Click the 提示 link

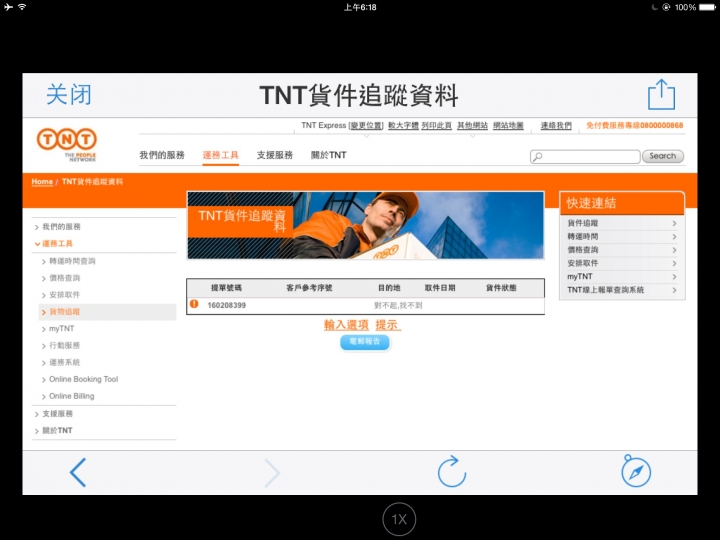(x=388, y=325)
